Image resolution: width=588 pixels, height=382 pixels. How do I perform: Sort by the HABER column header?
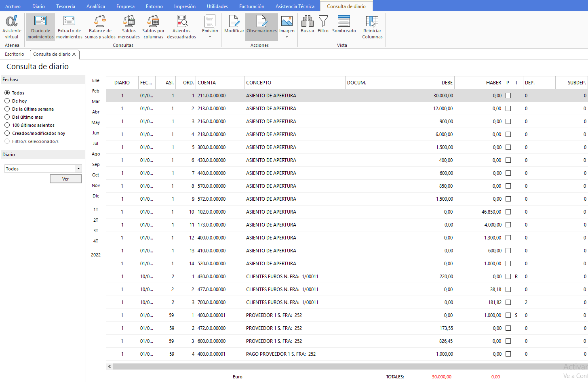(478, 83)
